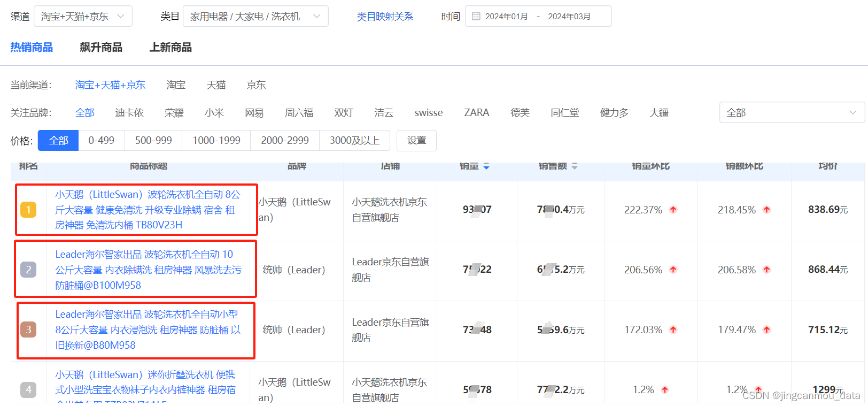This screenshot has height=406, width=868.
Task: Select price range 0-499
Action: click(102, 141)
